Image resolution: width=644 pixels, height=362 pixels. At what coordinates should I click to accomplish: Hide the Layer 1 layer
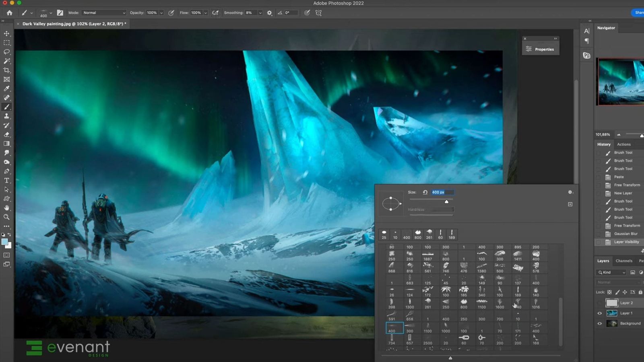[600, 313]
